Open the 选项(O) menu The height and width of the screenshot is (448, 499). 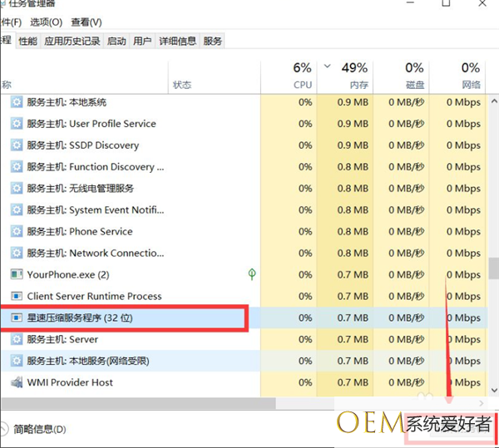coord(45,22)
